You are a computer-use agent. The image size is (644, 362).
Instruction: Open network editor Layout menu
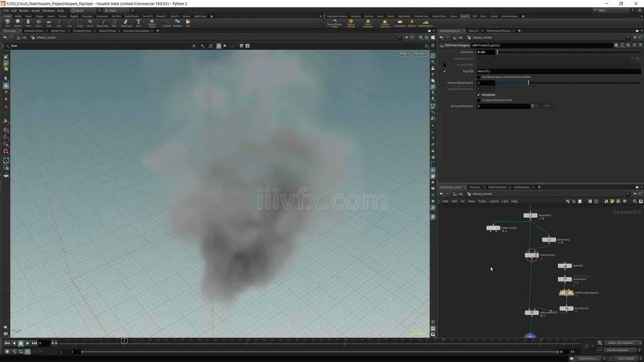[x=494, y=201]
